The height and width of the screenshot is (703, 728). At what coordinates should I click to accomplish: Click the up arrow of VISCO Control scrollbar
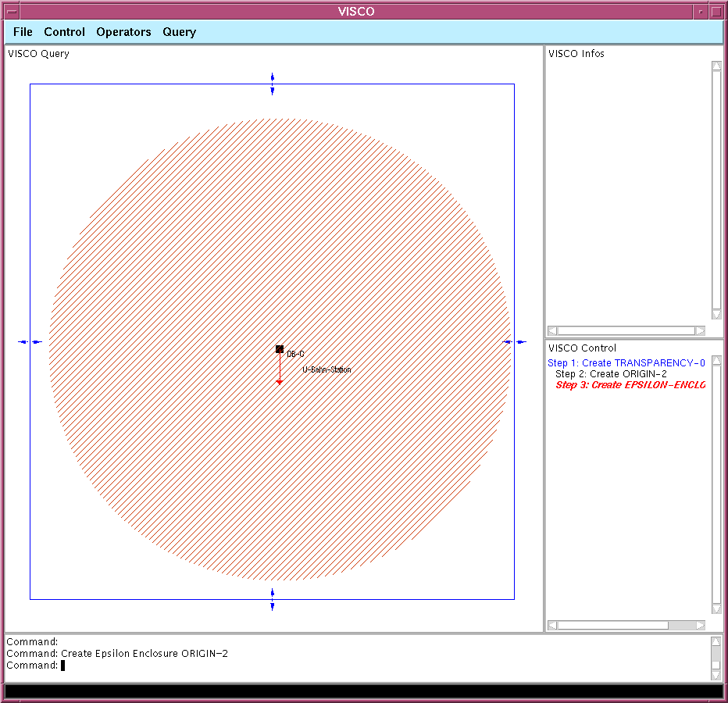click(x=716, y=360)
